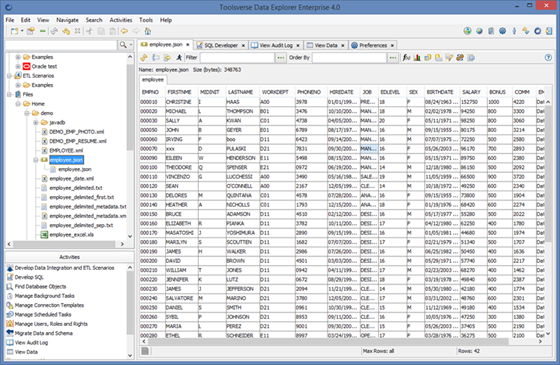Viewport: 560px width, 365px height.
Task: Click into the Order By text field
Action: coord(349,58)
